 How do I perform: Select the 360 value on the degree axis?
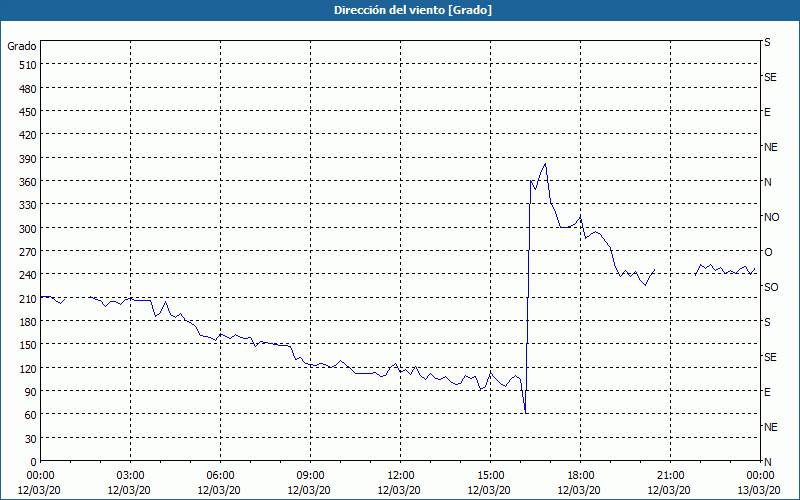pyautogui.click(x=28, y=182)
